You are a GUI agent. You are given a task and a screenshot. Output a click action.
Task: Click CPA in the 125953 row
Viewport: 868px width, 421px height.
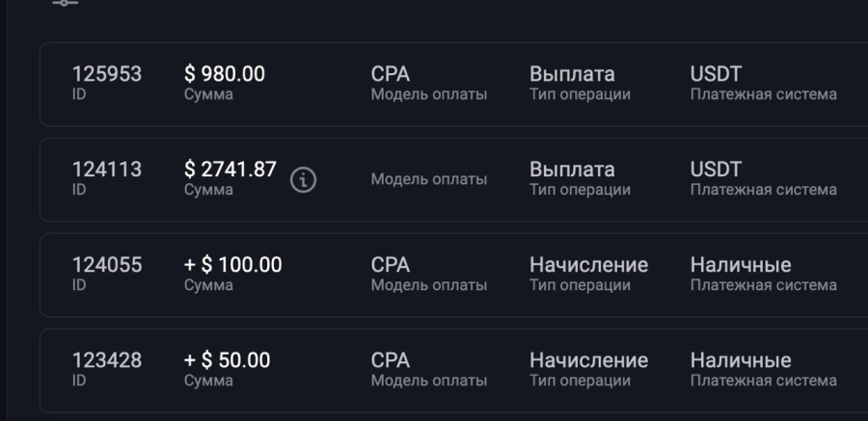coord(391,74)
